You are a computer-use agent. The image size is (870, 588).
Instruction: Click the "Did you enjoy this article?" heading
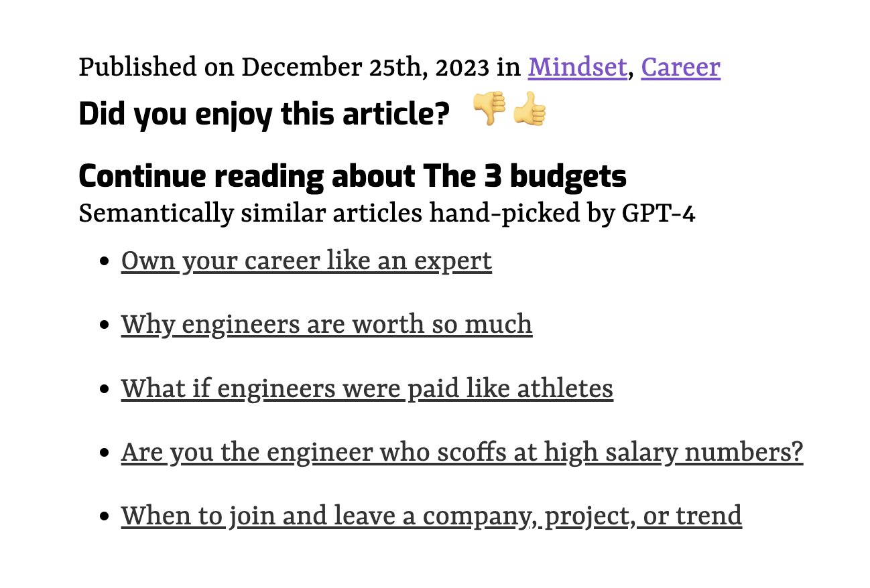tap(264, 115)
